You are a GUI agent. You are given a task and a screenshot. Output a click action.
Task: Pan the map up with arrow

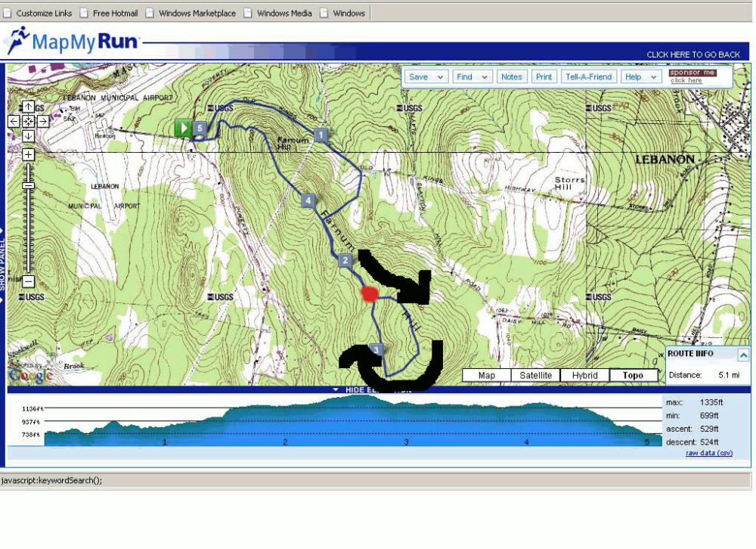[x=28, y=107]
